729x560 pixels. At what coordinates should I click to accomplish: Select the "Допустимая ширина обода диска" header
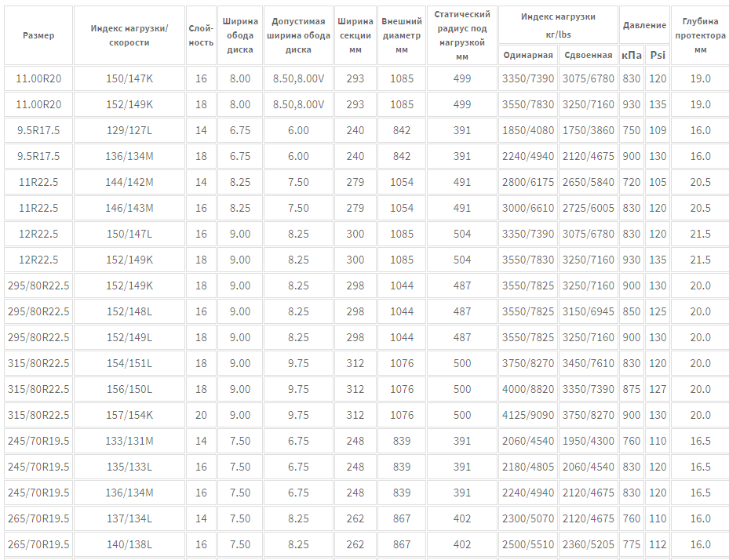point(298,35)
